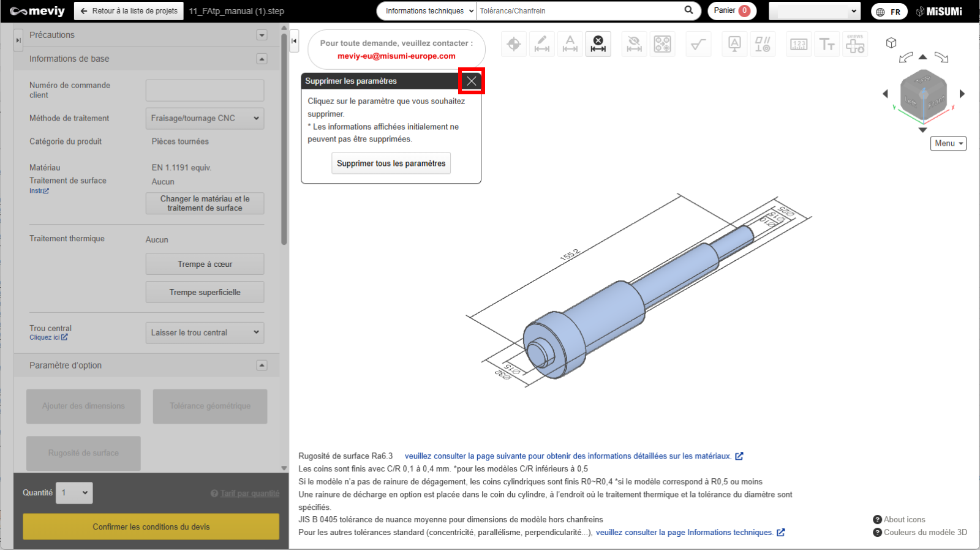Click the isometric cube home view icon
Image resolution: width=980 pixels, height=551 pixels.
click(891, 43)
